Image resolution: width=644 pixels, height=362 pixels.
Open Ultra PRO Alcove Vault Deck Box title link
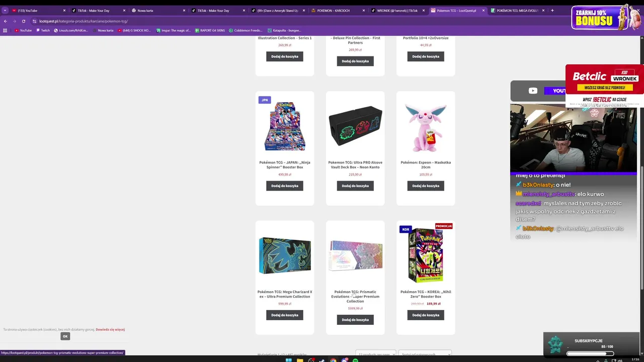[355, 165]
